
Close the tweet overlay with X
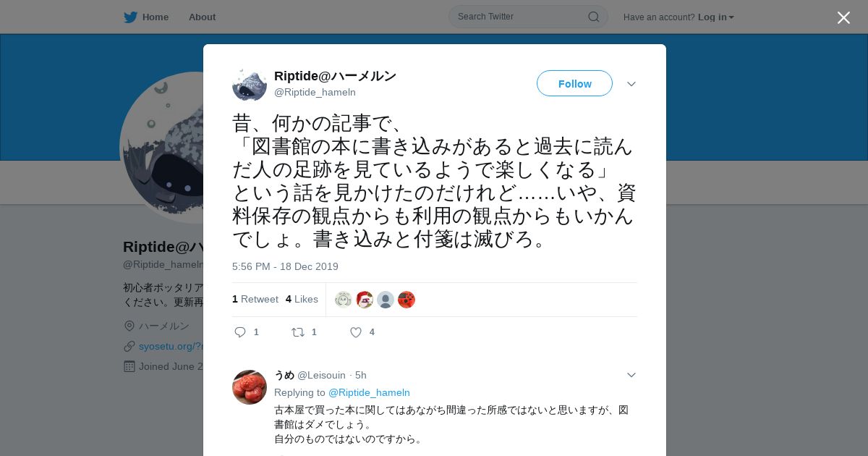point(843,17)
